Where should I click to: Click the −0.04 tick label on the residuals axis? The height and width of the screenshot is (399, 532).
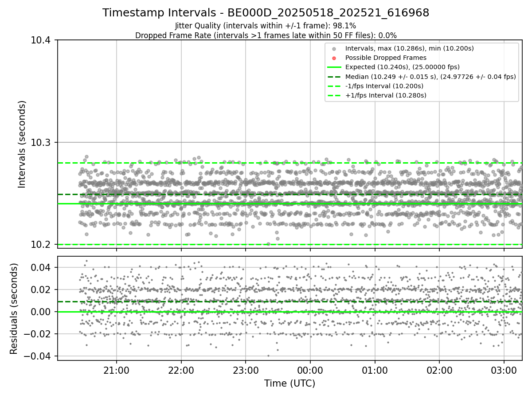point(38,356)
